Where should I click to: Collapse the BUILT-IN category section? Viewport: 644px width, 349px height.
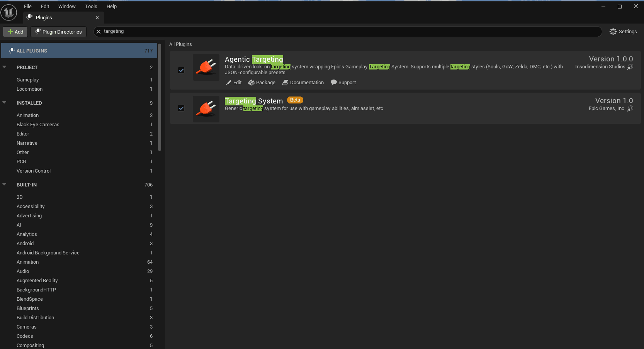[4, 184]
